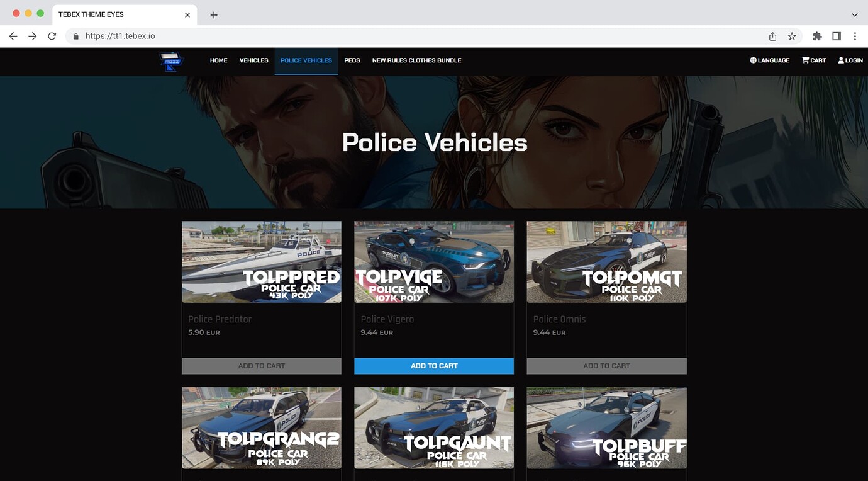Add the Police Vigero to cart
868x481 pixels.
coord(433,365)
